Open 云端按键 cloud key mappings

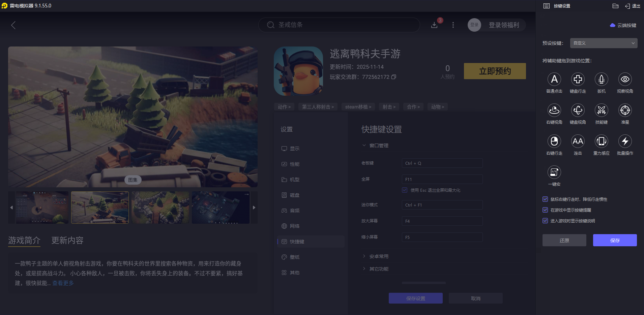coord(623,25)
